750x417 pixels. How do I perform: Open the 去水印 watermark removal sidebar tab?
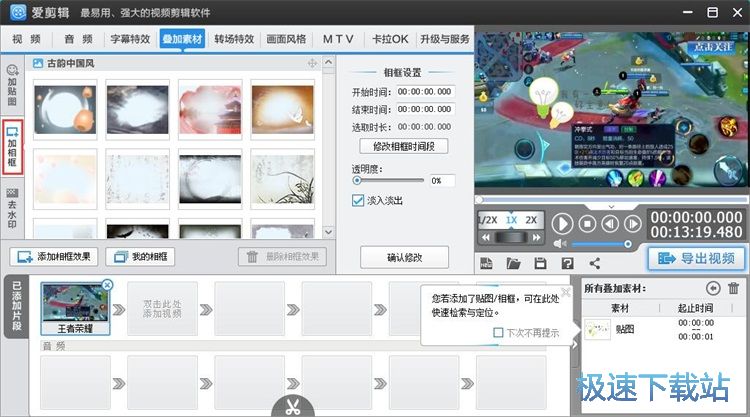12,208
